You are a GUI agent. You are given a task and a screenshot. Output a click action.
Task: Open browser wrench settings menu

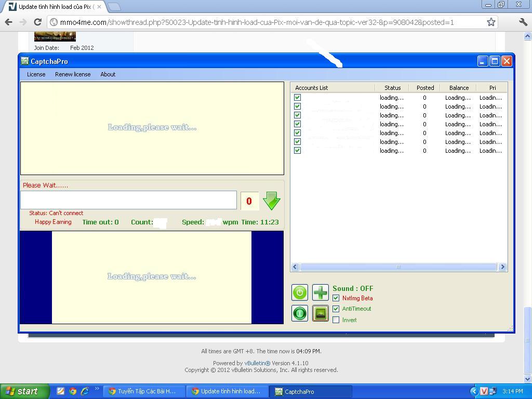coord(523,22)
